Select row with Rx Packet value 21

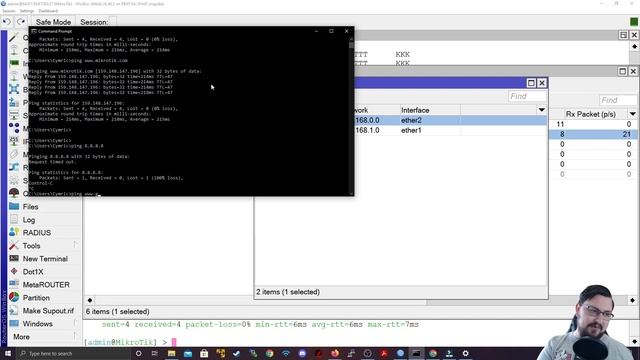point(594,134)
